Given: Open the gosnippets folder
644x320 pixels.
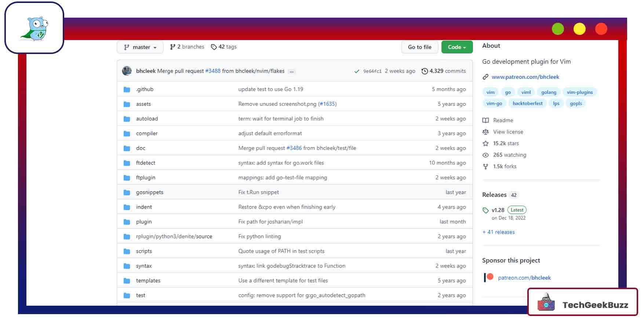Looking at the screenshot, I should pos(149,192).
